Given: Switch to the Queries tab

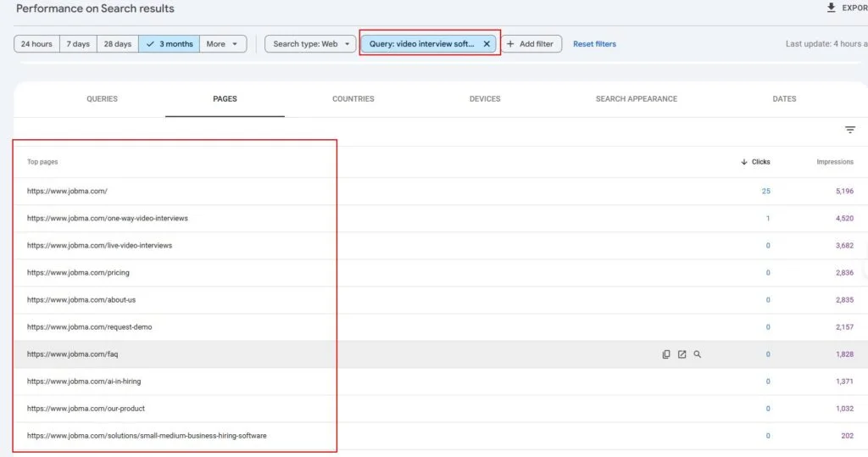Looking at the screenshot, I should click(x=102, y=98).
